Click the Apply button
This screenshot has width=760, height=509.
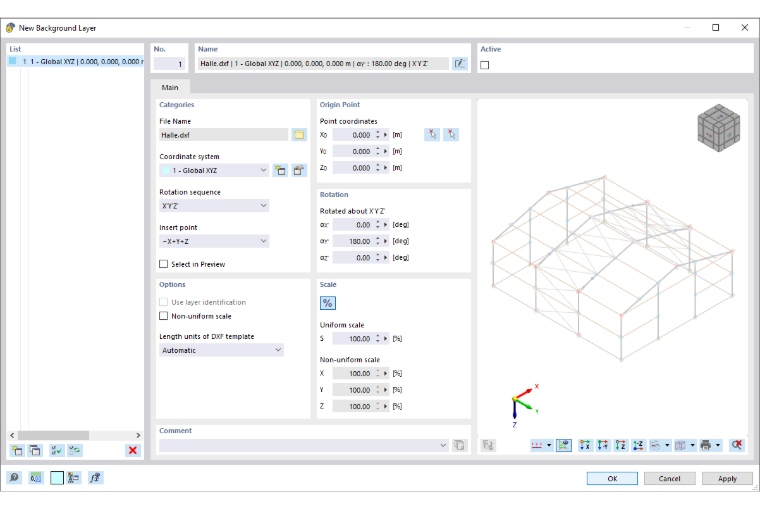point(727,478)
